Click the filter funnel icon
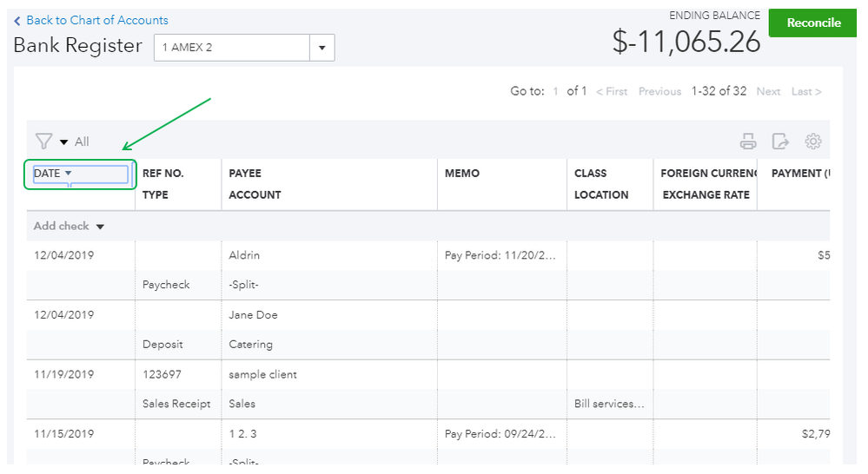Image resolution: width=868 pixels, height=474 pixels. click(43, 142)
